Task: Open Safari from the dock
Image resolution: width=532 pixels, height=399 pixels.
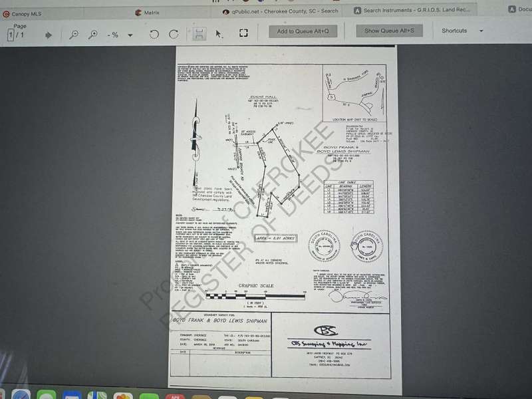Action: point(21,395)
